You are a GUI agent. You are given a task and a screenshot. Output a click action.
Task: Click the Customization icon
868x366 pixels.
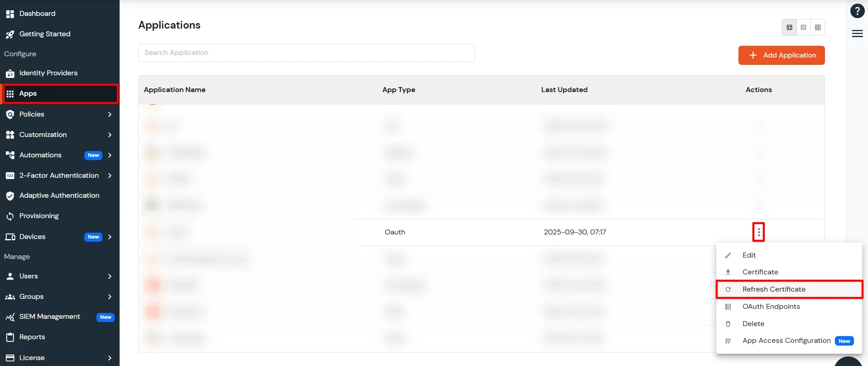10,135
